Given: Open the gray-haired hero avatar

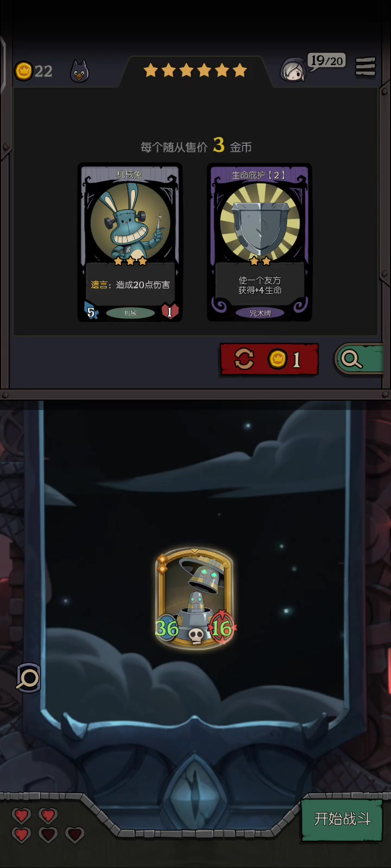Looking at the screenshot, I should (x=293, y=70).
